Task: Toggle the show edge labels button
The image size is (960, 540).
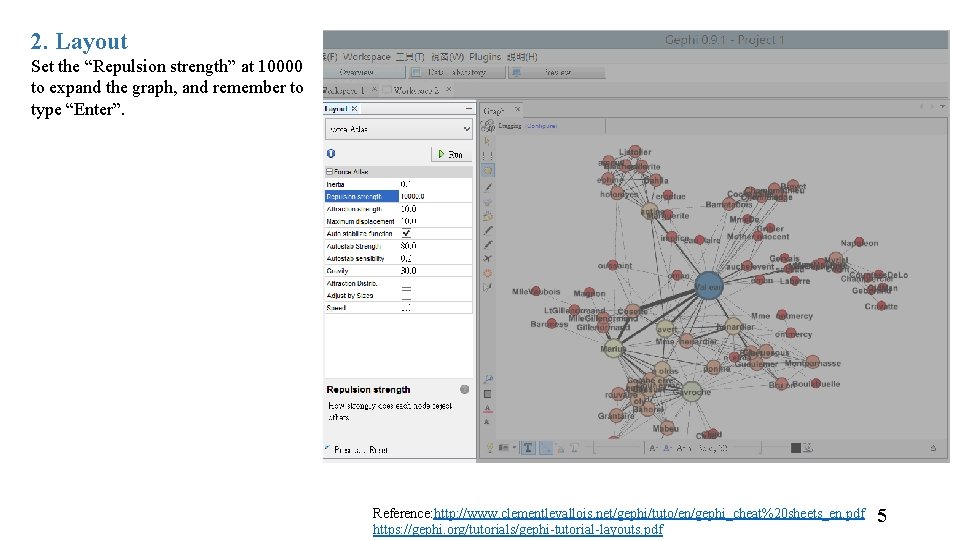Action: pyautogui.click(x=574, y=448)
